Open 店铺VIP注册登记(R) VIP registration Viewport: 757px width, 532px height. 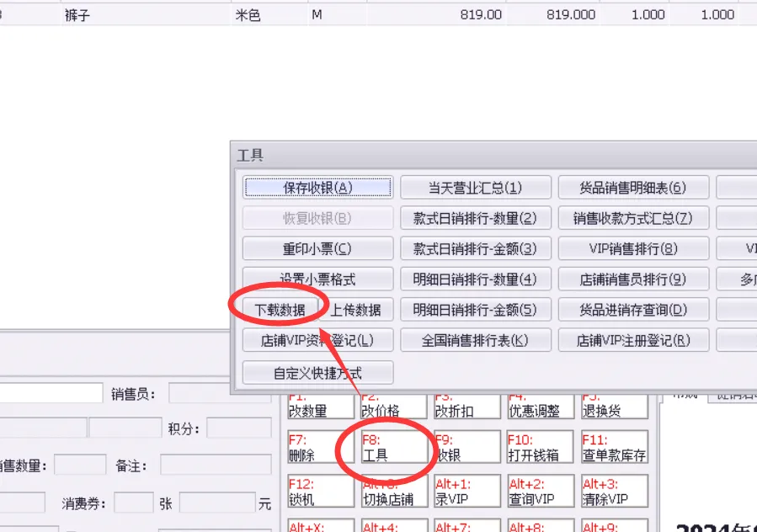click(x=633, y=340)
